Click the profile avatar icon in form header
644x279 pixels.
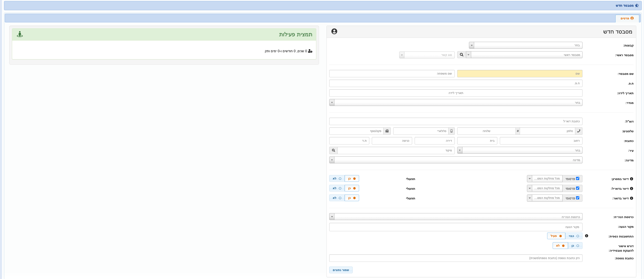334,31
